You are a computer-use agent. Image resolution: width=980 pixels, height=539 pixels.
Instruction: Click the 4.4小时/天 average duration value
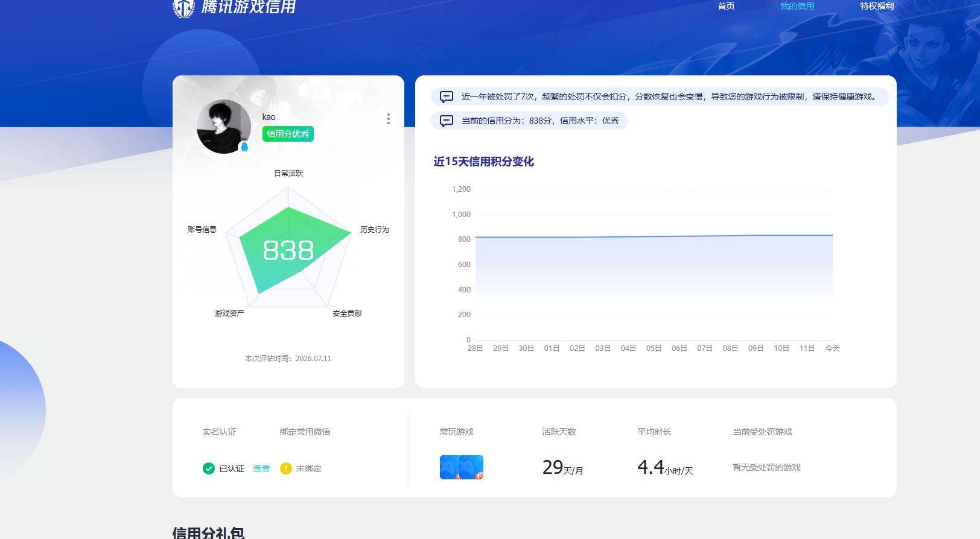[665, 467]
